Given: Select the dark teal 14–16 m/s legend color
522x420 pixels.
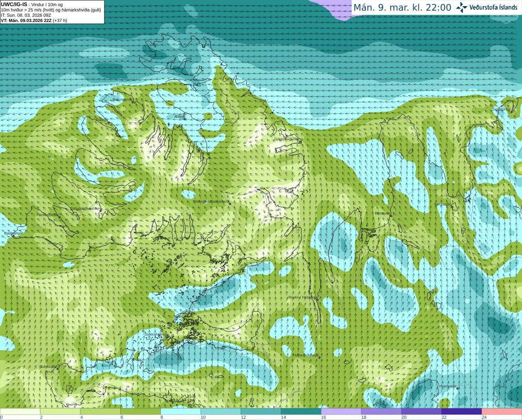Looking at the screenshot, I should click(301, 411).
